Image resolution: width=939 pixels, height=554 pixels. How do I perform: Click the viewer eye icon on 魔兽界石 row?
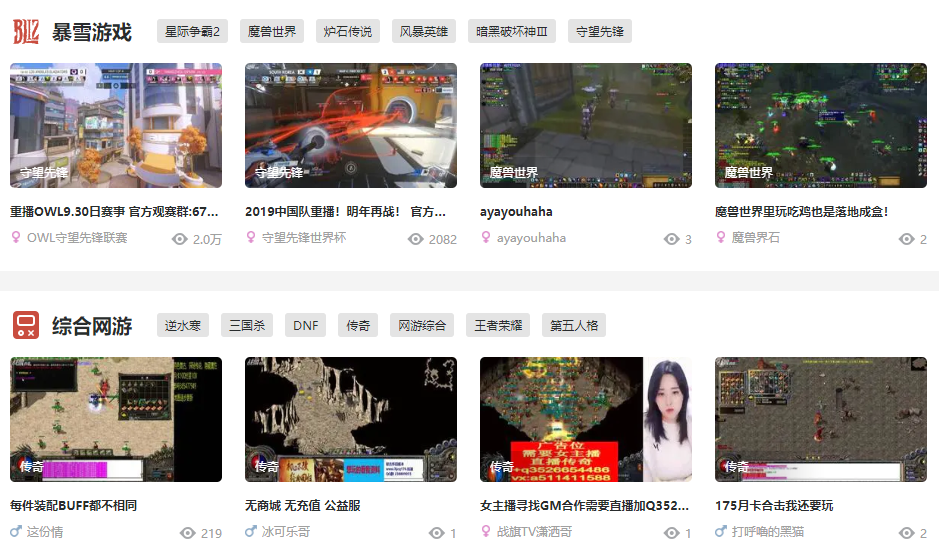[x=907, y=239]
